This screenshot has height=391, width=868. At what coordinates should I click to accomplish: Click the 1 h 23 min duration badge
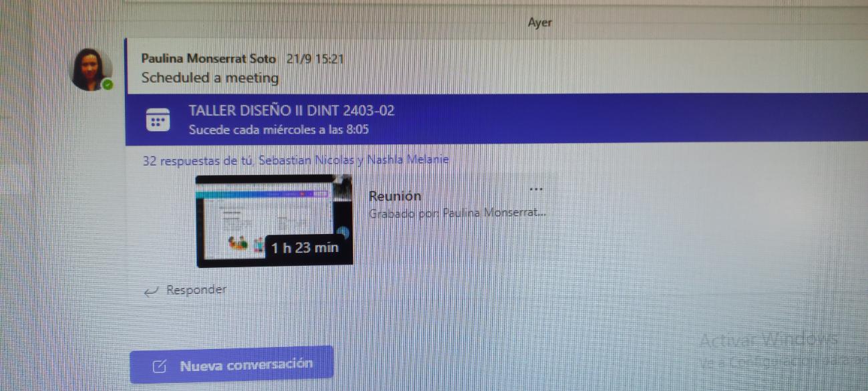coord(304,248)
